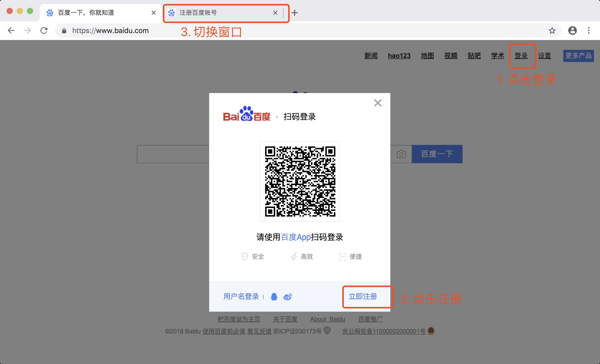The height and width of the screenshot is (364, 600).
Task: Open the Chrome profile avatar
Action: pyautogui.click(x=573, y=31)
